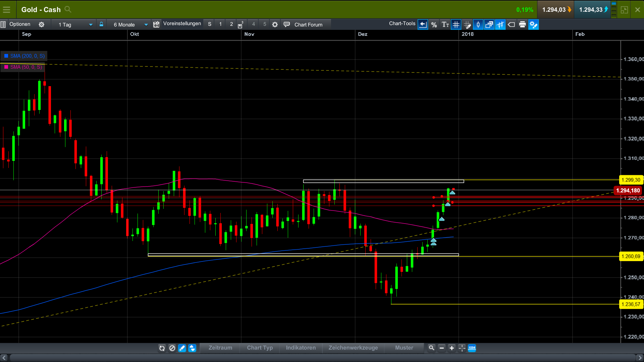
Task: Open the print chart icon
Action: 522,24
